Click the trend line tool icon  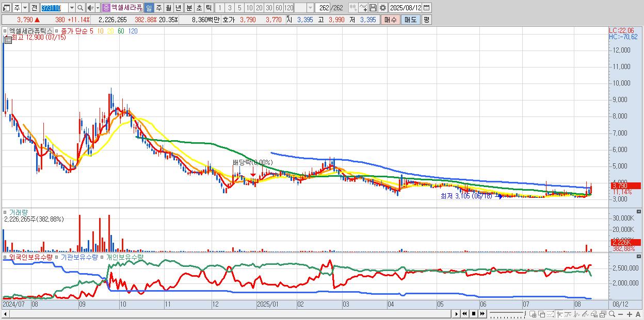[x=585, y=314]
